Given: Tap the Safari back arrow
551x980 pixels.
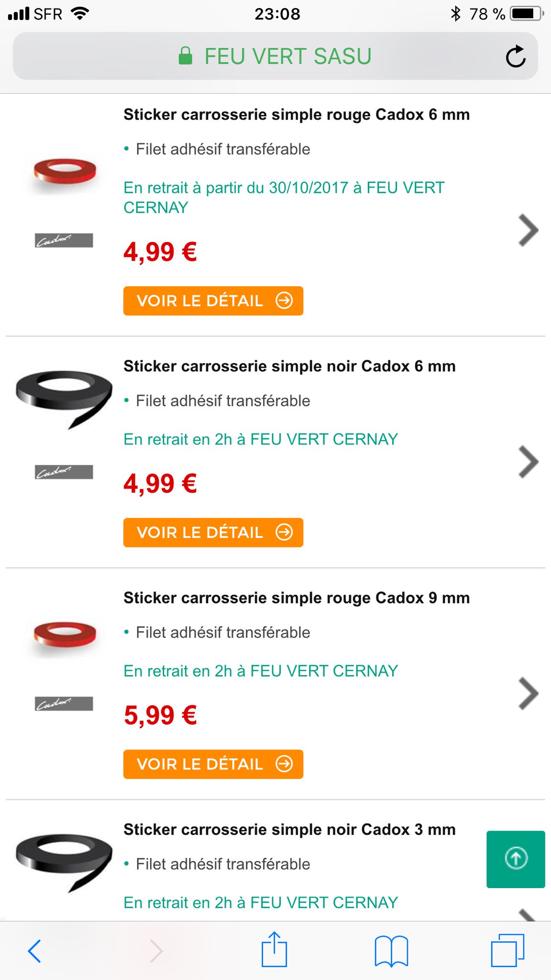Looking at the screenshot, I should [x=34, y=950].
